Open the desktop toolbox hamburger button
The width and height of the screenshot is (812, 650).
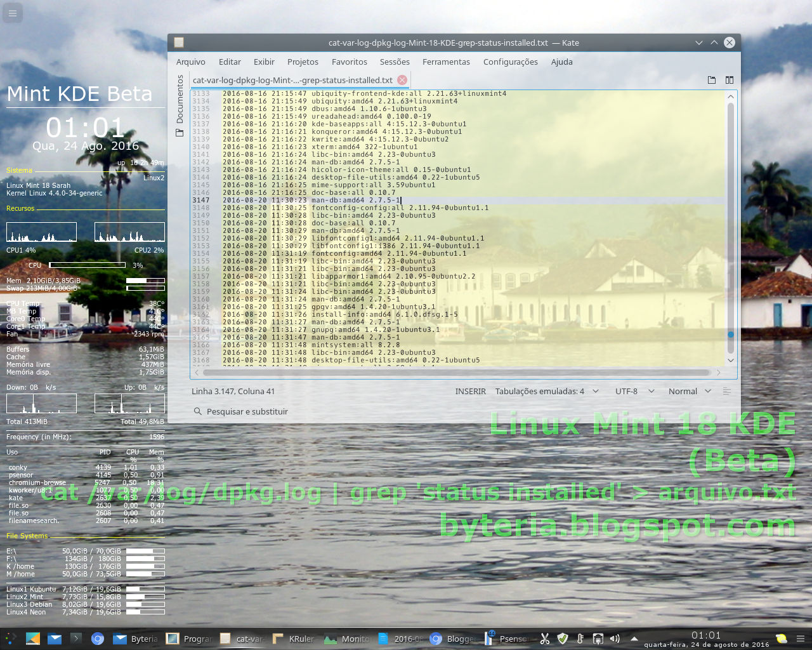[12, 13]
